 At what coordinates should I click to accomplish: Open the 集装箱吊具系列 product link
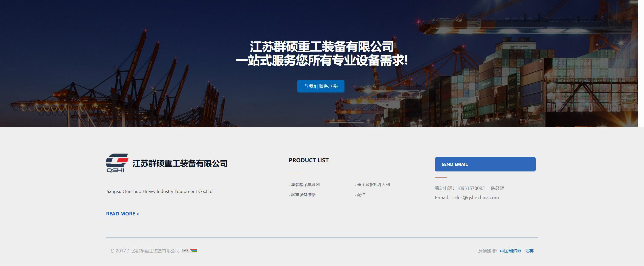pyautogui.click(x=306, y=184)
